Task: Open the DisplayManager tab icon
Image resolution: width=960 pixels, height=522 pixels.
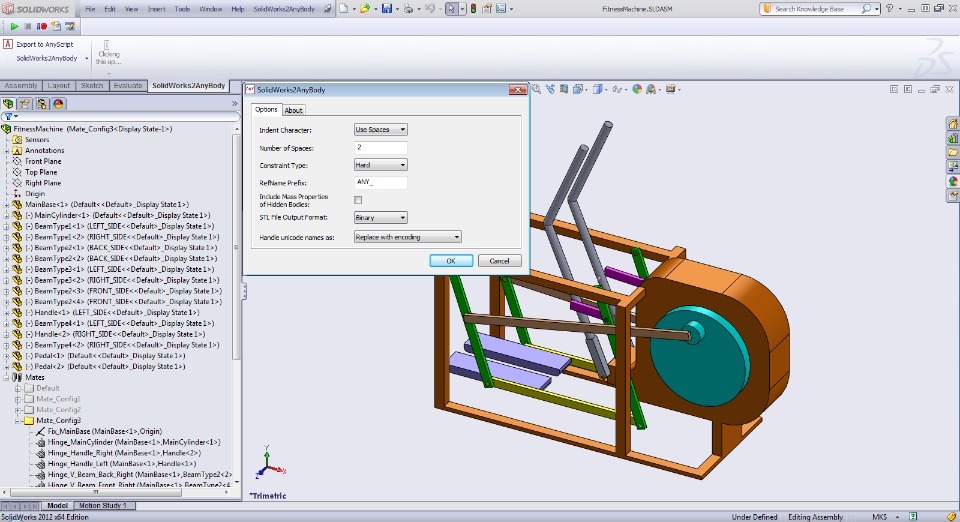Action: 58,103
